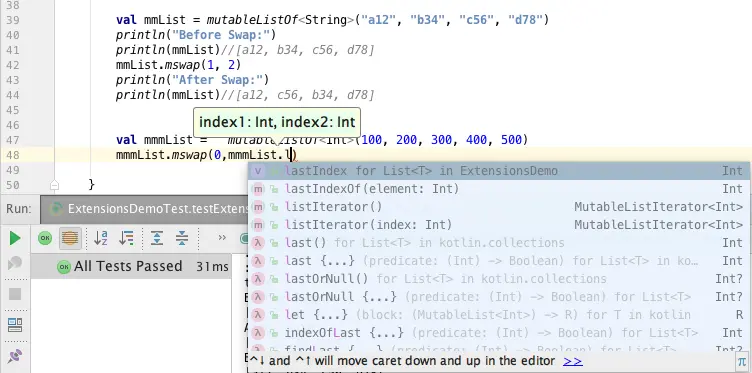Choose lastOrNull {...} predicate completion
Image resolution: width=752 pixels, height=373 pixels.
499,297
